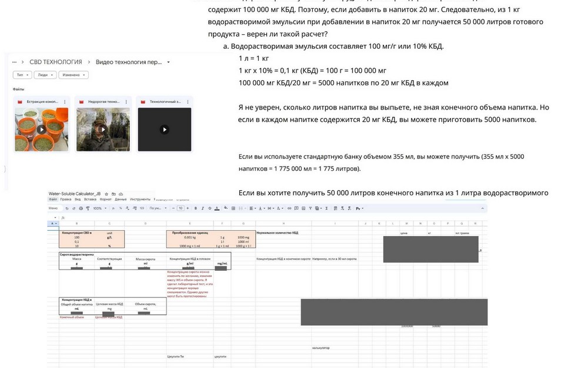Redo the last spreadsheet action
588x368 pixels.
pos(73,208)
